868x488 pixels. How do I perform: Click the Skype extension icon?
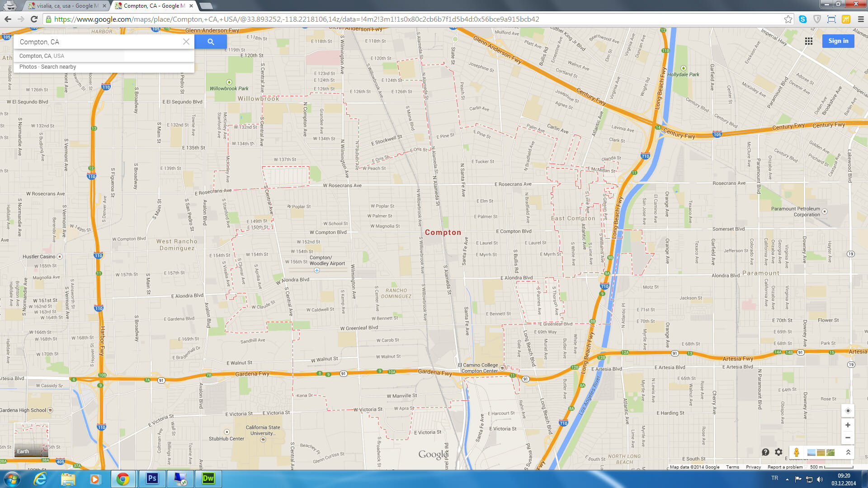(x=802, y=19)
